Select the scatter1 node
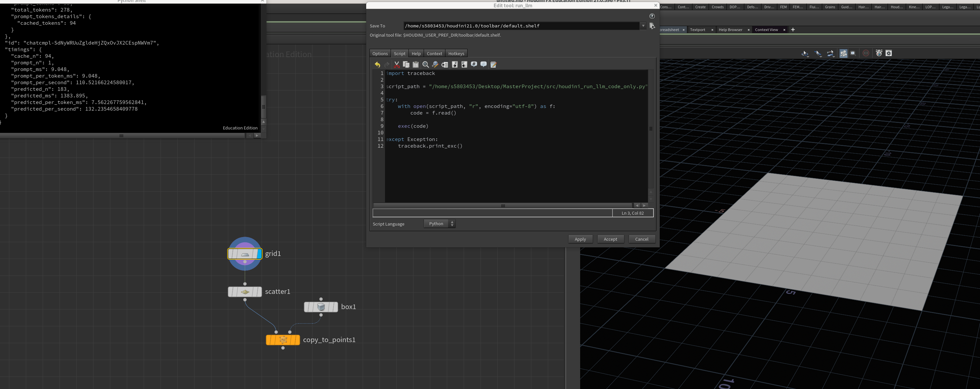The height and width of the screenshot is (389, 980). pyautogui.click(x=245, y=292)
